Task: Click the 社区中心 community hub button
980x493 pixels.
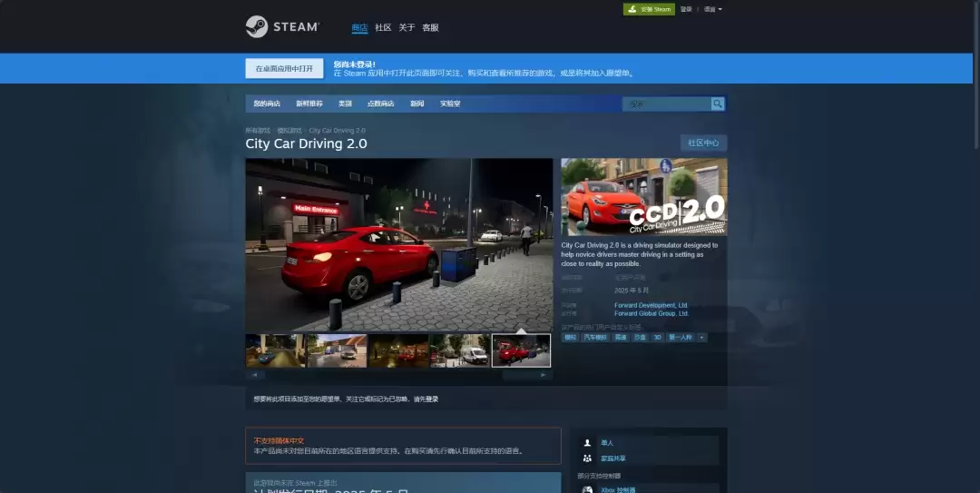Action: click(704, 143)
